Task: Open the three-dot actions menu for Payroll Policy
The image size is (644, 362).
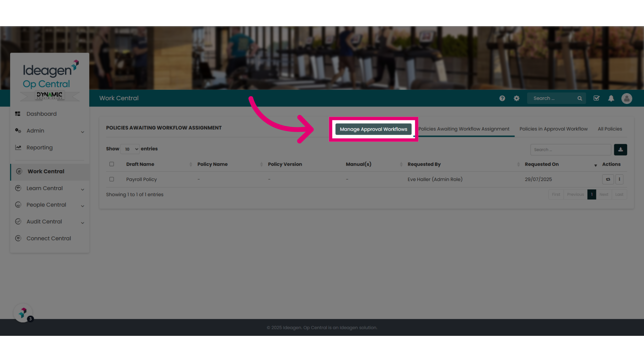Action: click(x=620, y=179)
